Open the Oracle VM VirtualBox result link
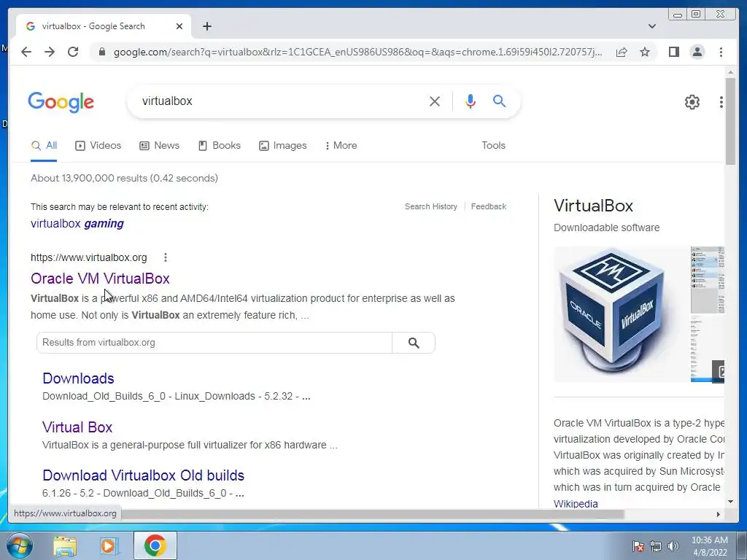The height and width of the screenshot is (560, 747). click(x=100, y=279)
